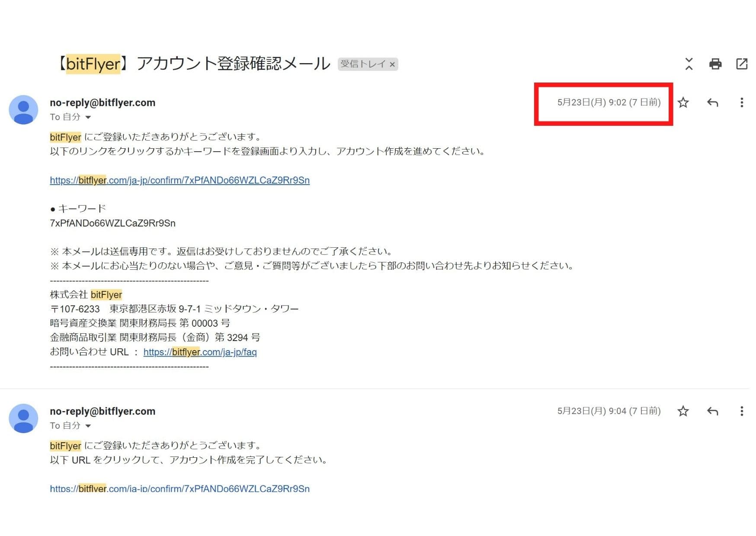Click the greeting line in the second message

[x=156, y=446]
